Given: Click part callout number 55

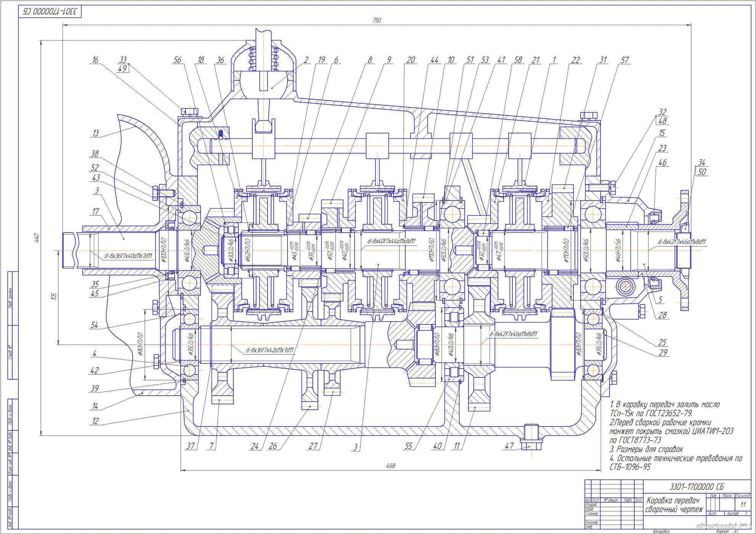Looking at the screenshot, I should click(x=408, y=446).
